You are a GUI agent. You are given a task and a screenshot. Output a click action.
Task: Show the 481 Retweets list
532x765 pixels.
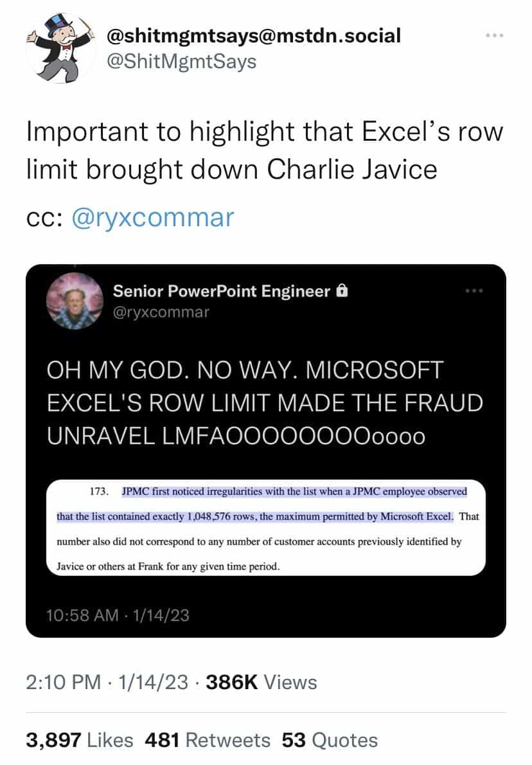click(208, 740)
